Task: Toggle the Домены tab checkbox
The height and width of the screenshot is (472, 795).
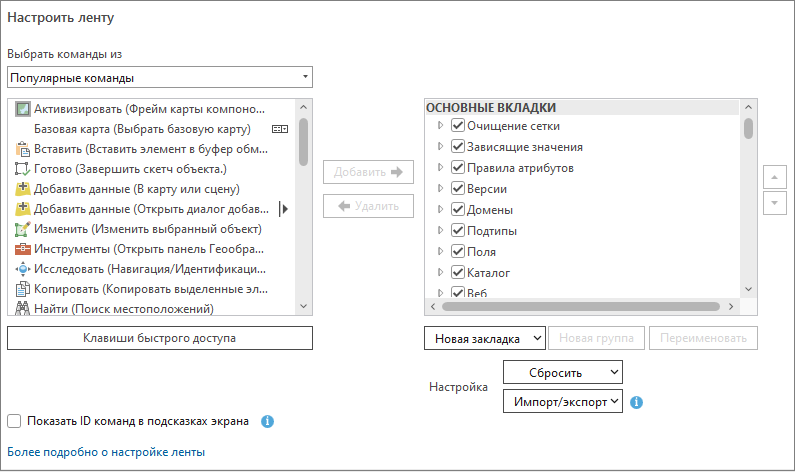Action: click(x=458, y=210)
